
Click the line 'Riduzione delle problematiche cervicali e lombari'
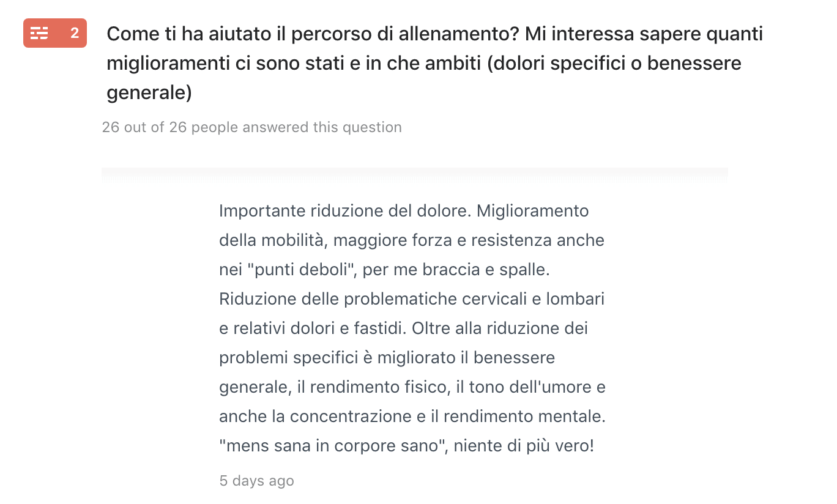click(412, 299)
